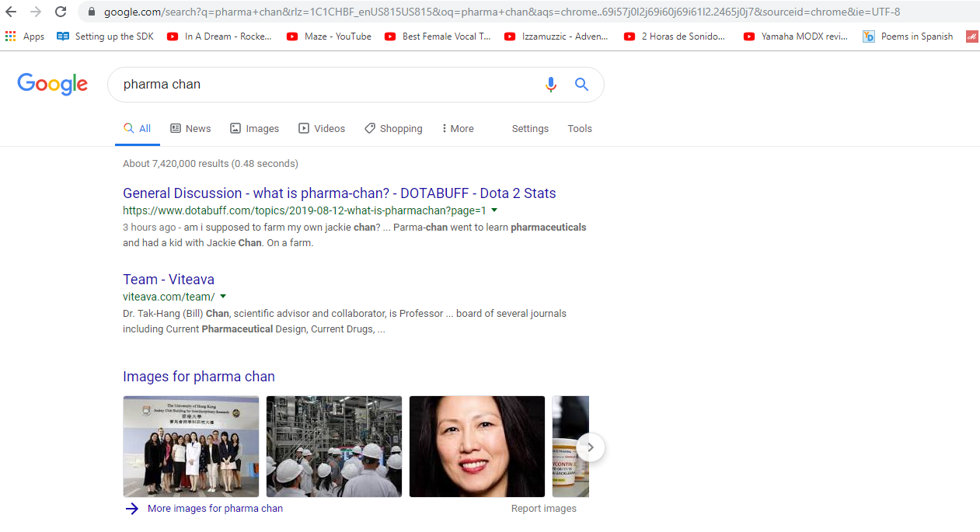Screen dimensions: 980x532
Task: Switch to the News tab
Action: click(190, 129)
